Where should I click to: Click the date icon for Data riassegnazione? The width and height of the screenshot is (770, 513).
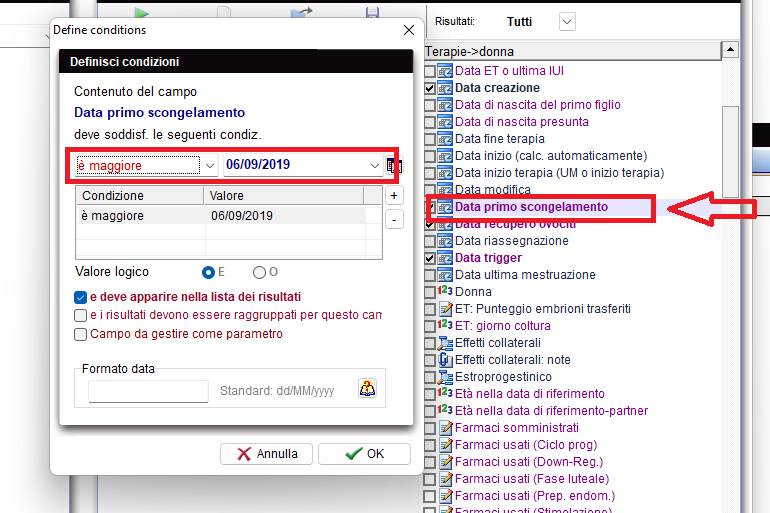pyautogui.click(x=445, y=241)
